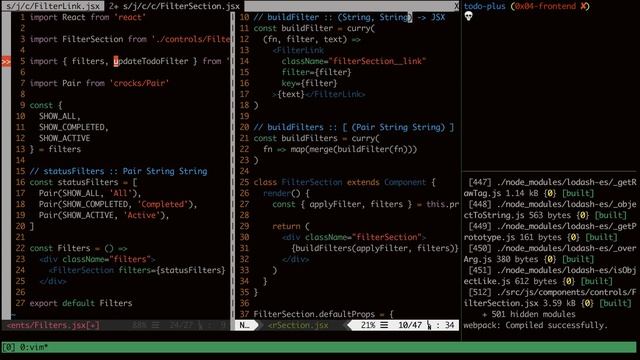640x360 pixels.
Task: Click the ents/Filters.jsx[+] inactive statusline
Action: point(53,325)
